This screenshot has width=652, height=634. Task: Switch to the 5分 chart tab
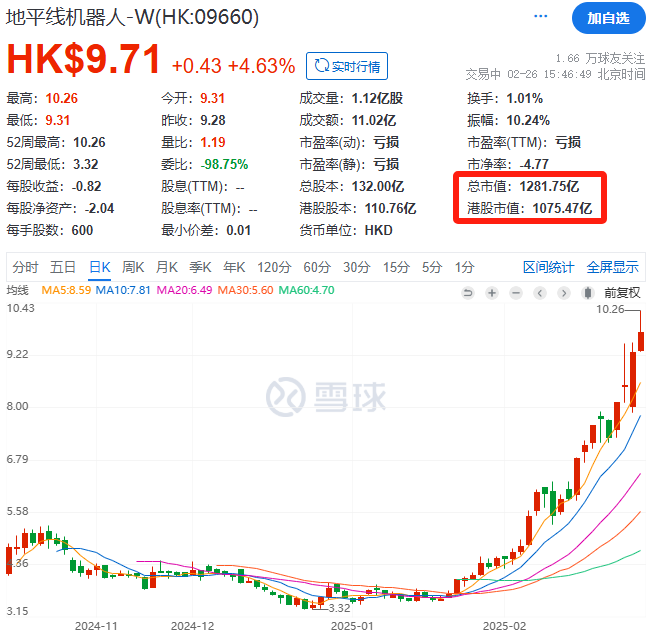pyautogui.click(x=432, y=267)
